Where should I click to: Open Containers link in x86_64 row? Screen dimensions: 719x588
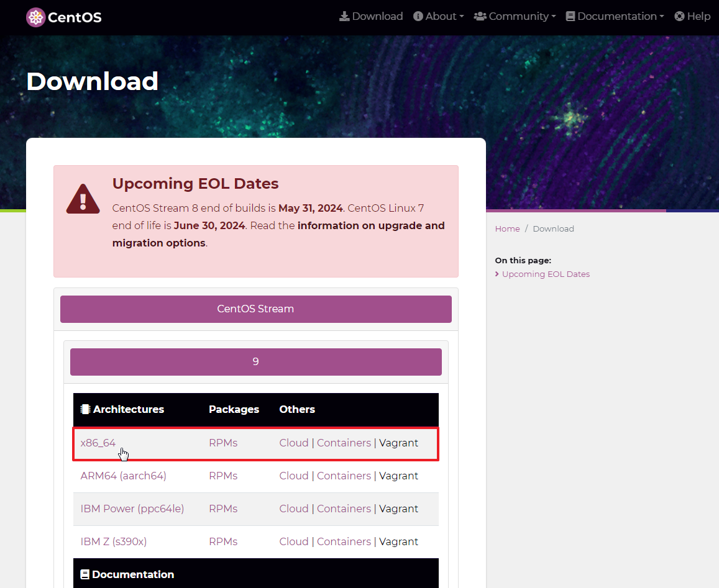(344, 443)
